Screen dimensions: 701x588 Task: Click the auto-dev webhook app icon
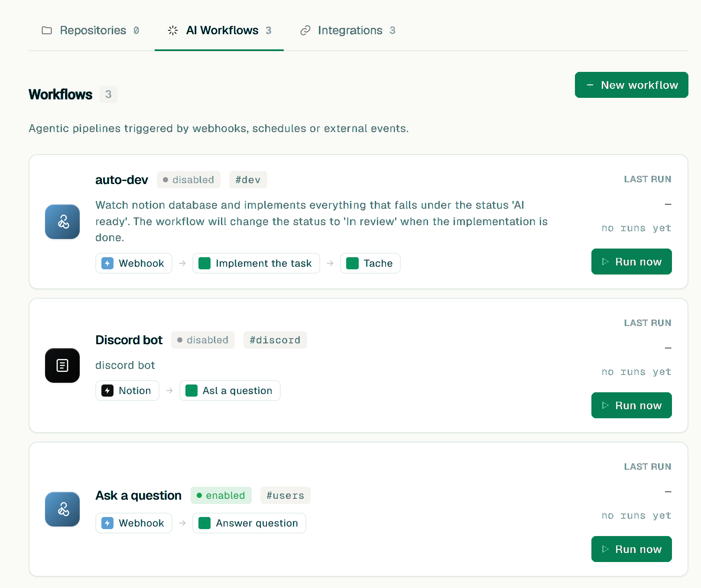(x=62, y=222)
